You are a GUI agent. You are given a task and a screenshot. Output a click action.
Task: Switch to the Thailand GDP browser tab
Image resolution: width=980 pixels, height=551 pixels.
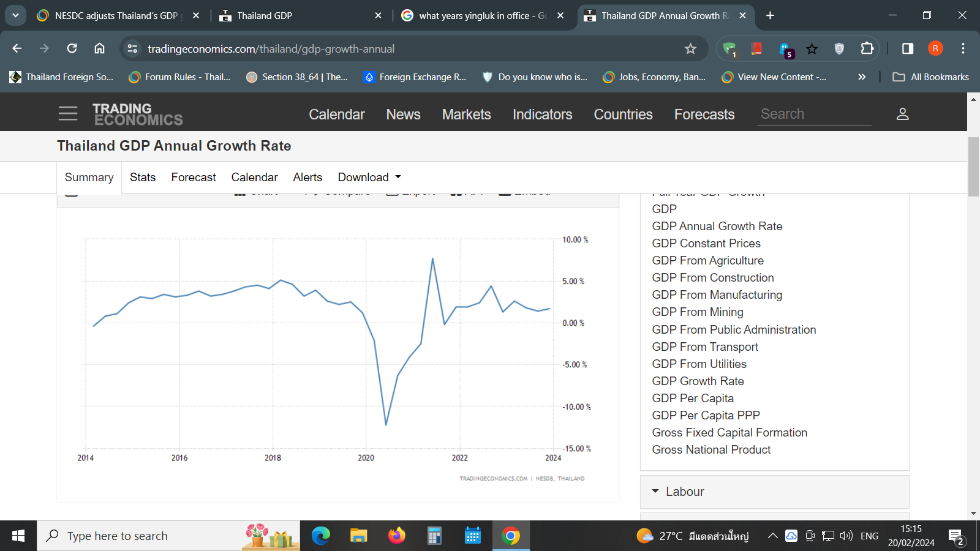pos(301,15)
